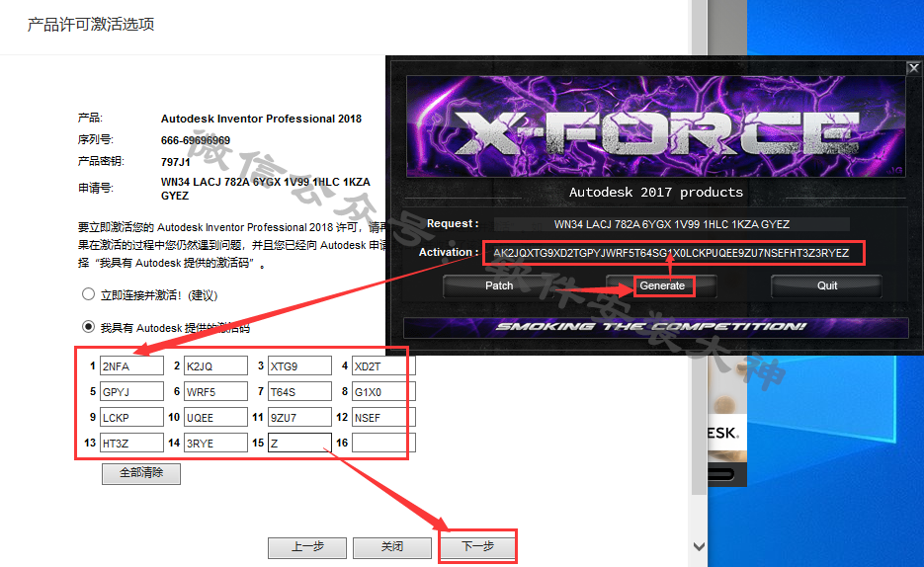The width and height of the screenshot is (924, 567).
Task: Click activation code field 5 containing GPYJ
Action: [x=131, y=391]
